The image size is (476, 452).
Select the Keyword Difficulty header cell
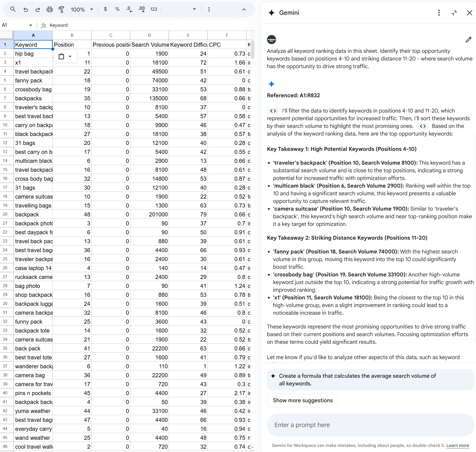pos(188,45)
